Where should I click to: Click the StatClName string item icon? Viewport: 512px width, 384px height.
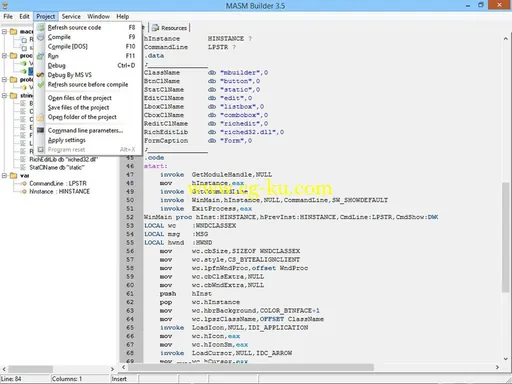[23, 167]
